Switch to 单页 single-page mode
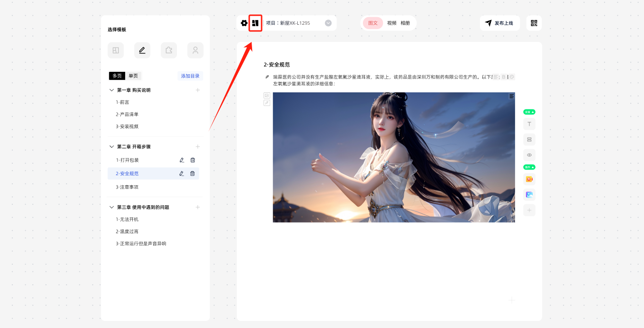Viewport: 644px width, 328px height. point(133,76)
